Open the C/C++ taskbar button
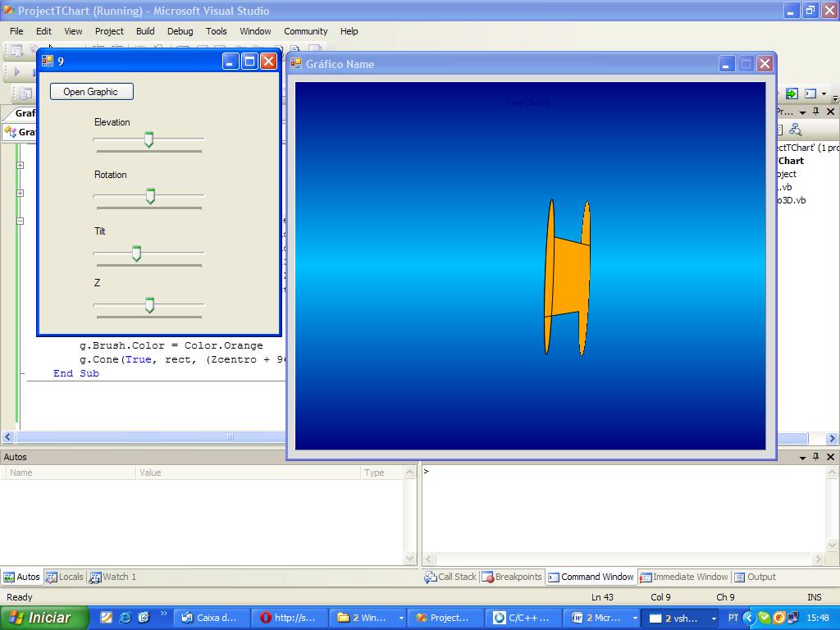Image resolution: width=840 pixels, height=630 pixels. coord(523,618)
